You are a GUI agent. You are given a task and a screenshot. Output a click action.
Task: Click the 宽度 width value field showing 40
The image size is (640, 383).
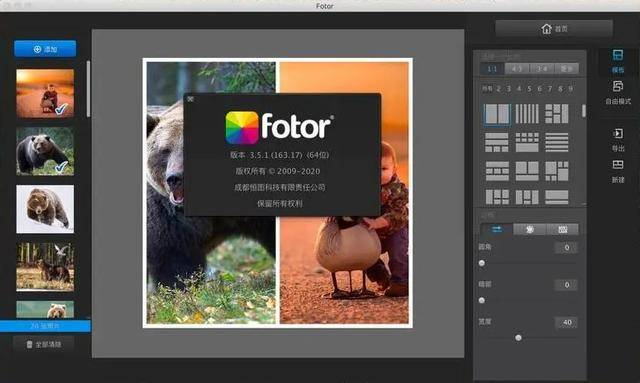point(566,323)
